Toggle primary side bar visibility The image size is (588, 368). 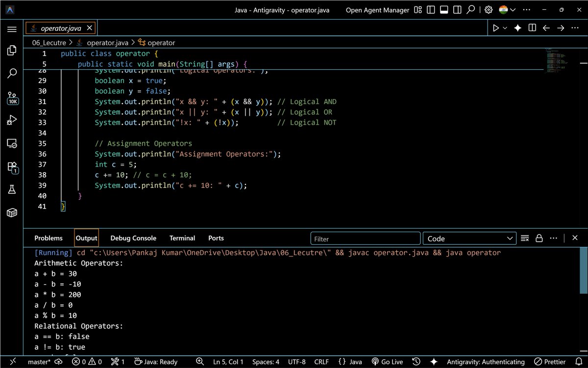pos(431,10)
